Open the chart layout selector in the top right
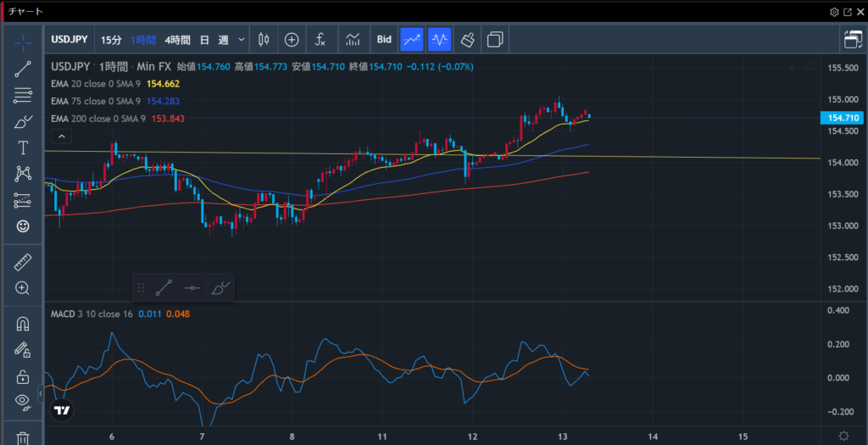The image size is (868, 445). click(852, 39)
